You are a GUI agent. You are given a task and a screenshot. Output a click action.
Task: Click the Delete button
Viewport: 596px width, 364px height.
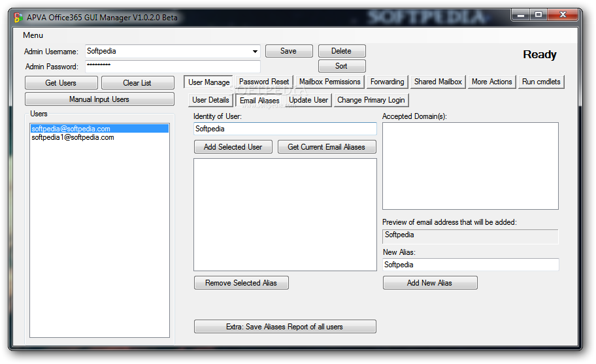tap(342, 51)
